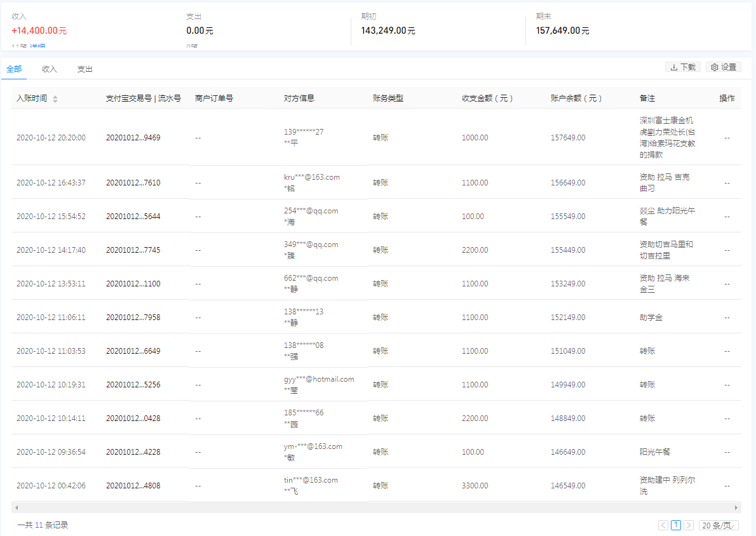756x536 pixels.
Task: Switch to the 支出 tab
Action: click(x=85, y=69)
